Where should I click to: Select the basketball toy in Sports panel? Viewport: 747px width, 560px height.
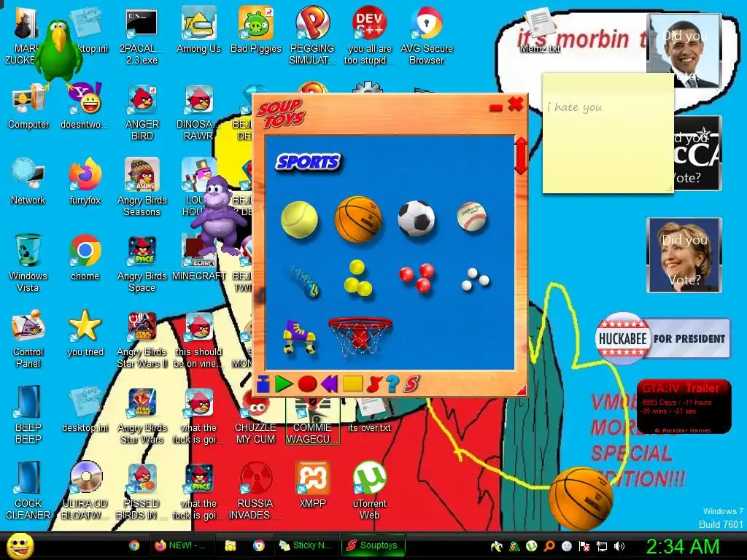357,219
